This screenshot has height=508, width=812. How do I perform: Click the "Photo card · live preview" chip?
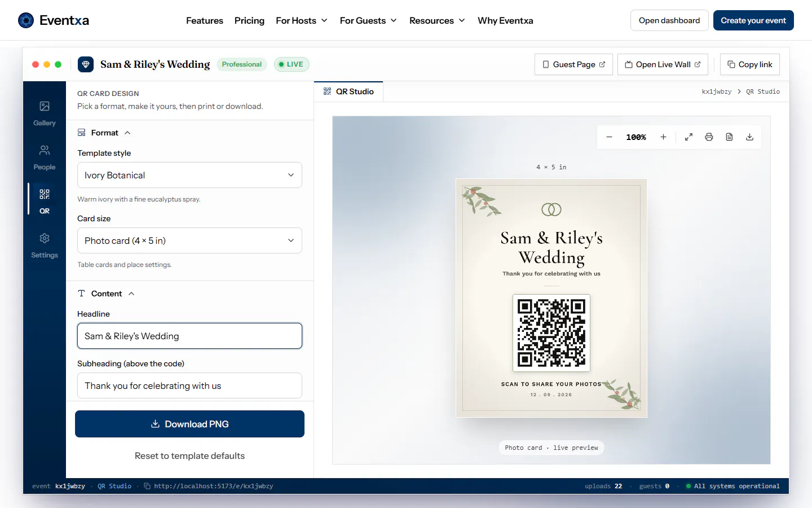tap(551, 448)
